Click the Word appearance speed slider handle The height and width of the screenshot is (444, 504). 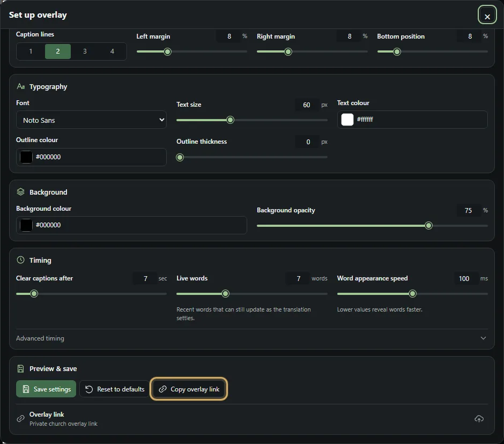coord(413,293)
